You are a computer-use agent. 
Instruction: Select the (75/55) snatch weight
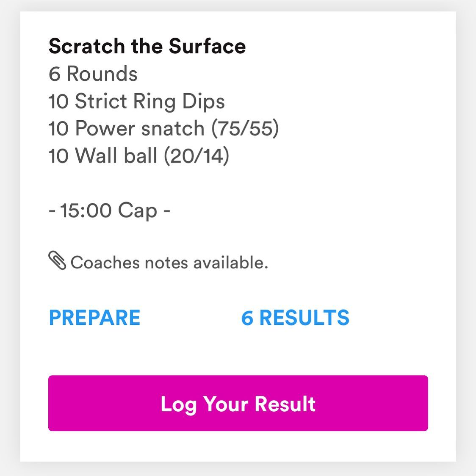[245, 128]
